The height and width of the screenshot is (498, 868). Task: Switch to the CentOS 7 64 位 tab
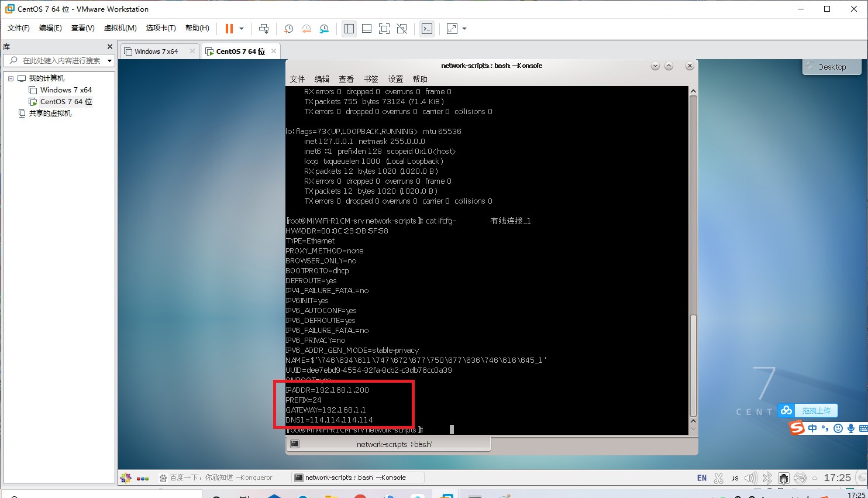click(240, 51)
